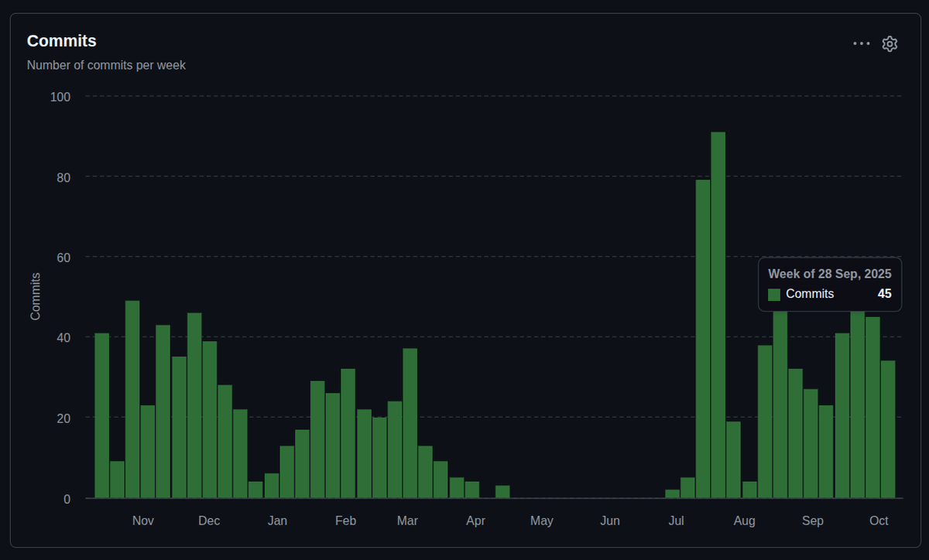Click the vertical Commits axis title
This screenshot has height=560, width=929.
pyautogui.click(x=34, y=296)
